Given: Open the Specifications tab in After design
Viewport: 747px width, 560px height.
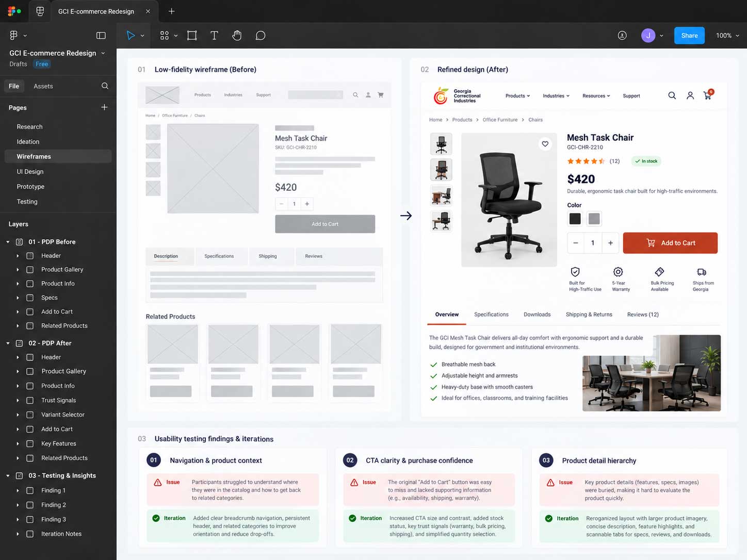Looking at the screenshot, I should point(491,315).
